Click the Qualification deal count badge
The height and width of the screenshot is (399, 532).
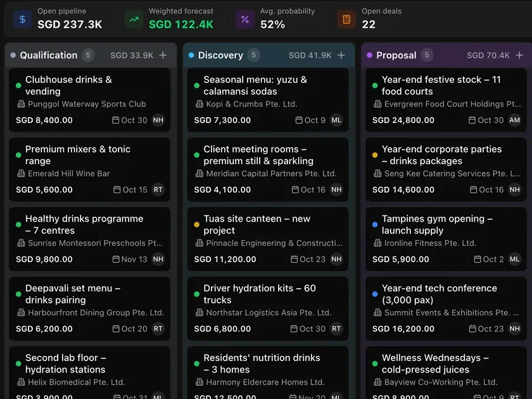coord(88,55)
